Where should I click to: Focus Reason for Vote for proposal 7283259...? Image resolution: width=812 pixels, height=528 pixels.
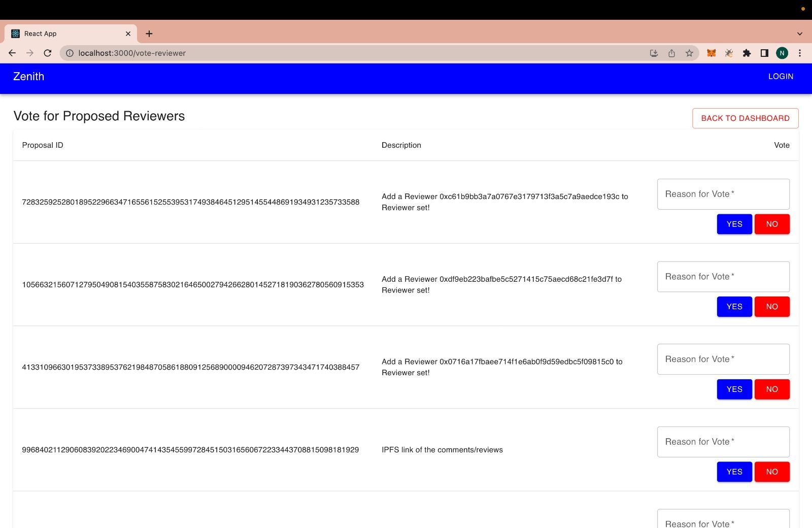[723, 194]
